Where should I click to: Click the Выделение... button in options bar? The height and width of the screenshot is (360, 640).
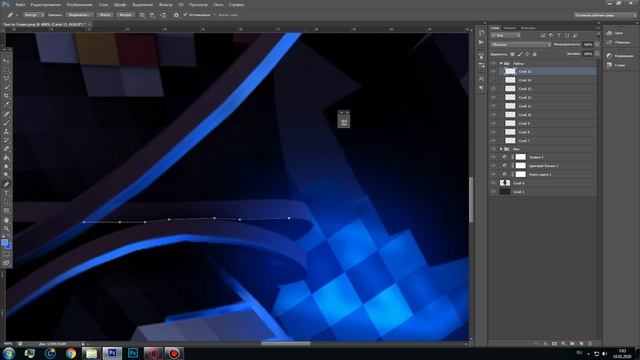[79, 15]
